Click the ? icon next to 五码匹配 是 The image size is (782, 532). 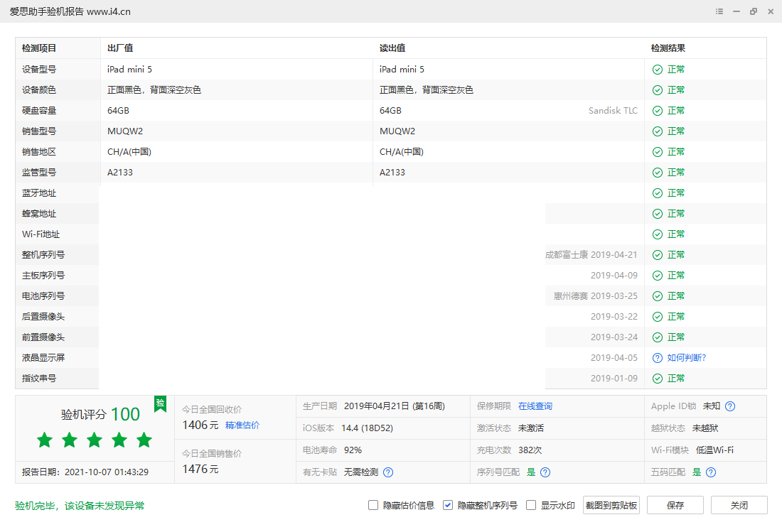710,472
